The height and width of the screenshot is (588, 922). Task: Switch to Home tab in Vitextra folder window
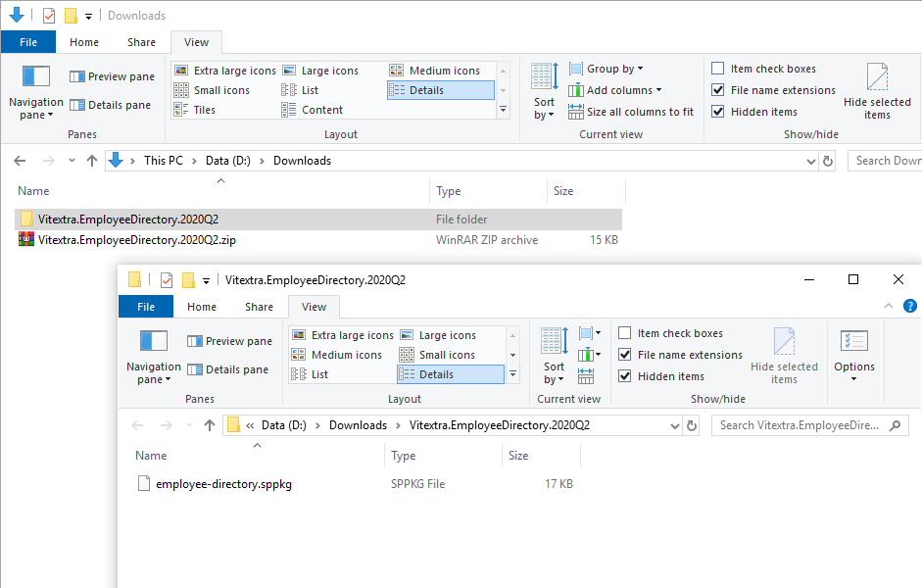pos(202,307)
